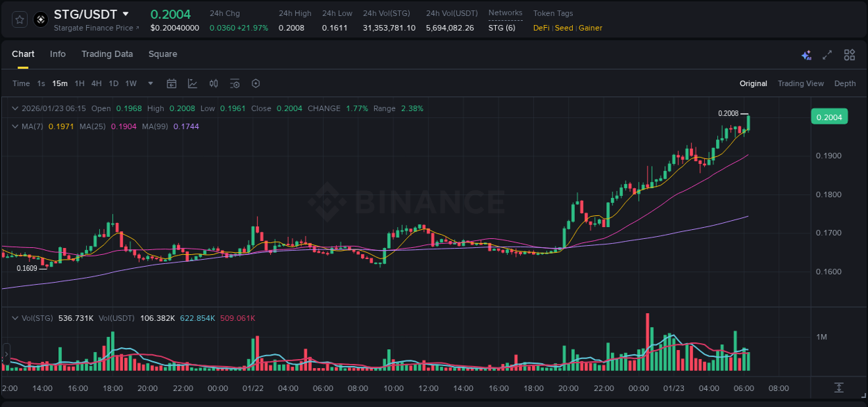868x407 pixels.
Task: Show the Depth chart view
Action: click(844, 83)
